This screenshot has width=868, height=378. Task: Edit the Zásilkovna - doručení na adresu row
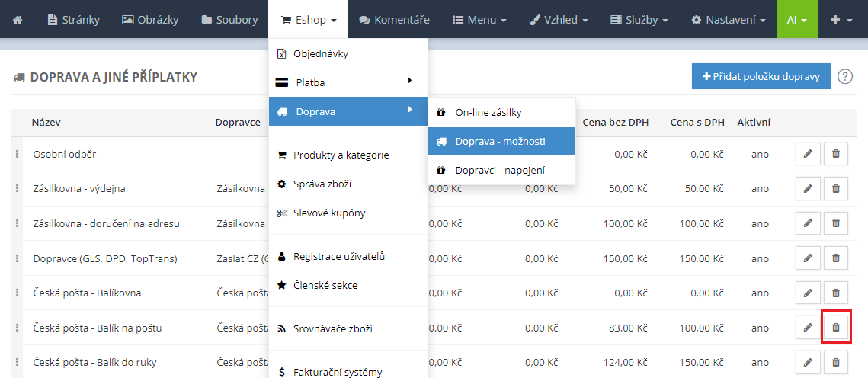pyautogui.click(x=807, y=223)
